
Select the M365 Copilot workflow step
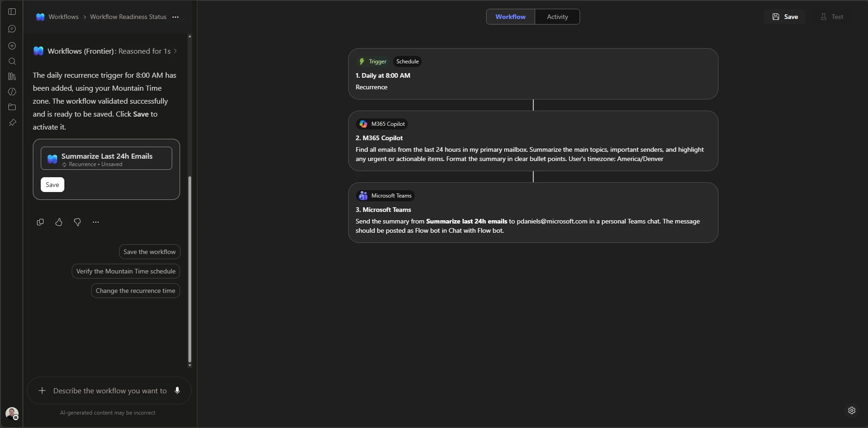tap(533, 141)
